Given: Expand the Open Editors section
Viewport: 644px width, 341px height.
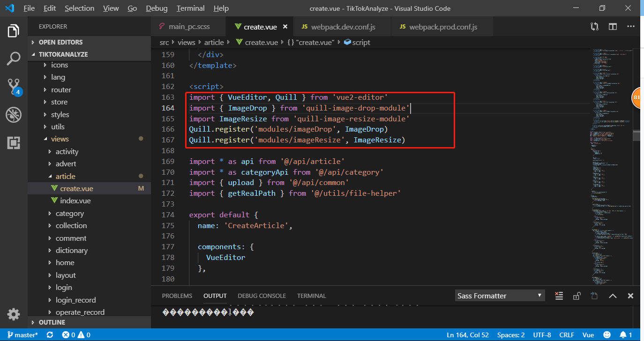Looking at the screenshot, I should pos(89,42).
